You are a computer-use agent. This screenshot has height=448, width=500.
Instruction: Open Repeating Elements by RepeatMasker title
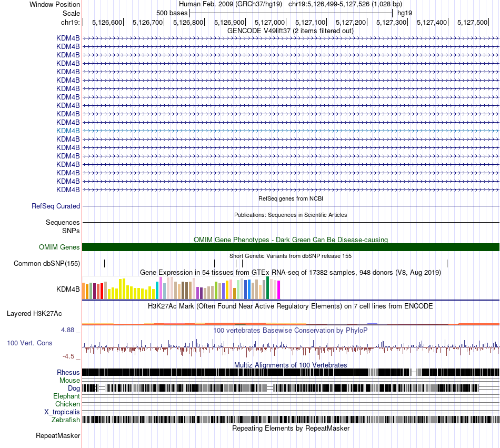[291, 428]
